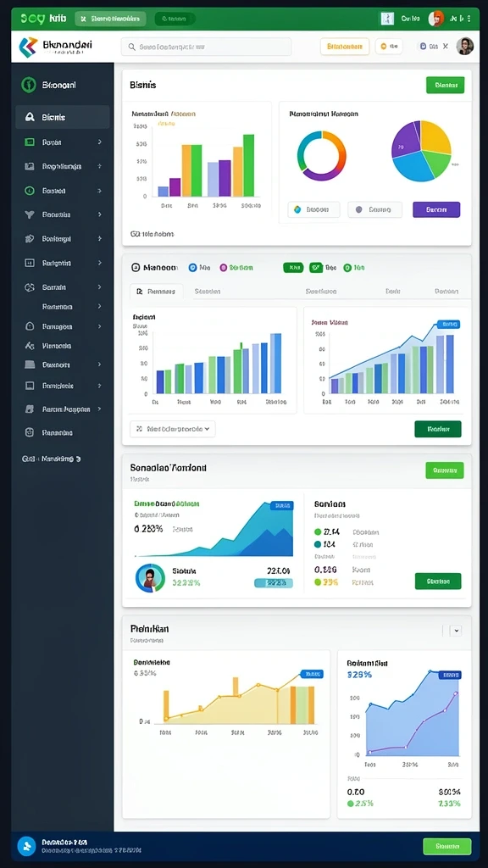Switch to the first tab in the second card
Screen dimensions: 488x868
tap(156, 292)
